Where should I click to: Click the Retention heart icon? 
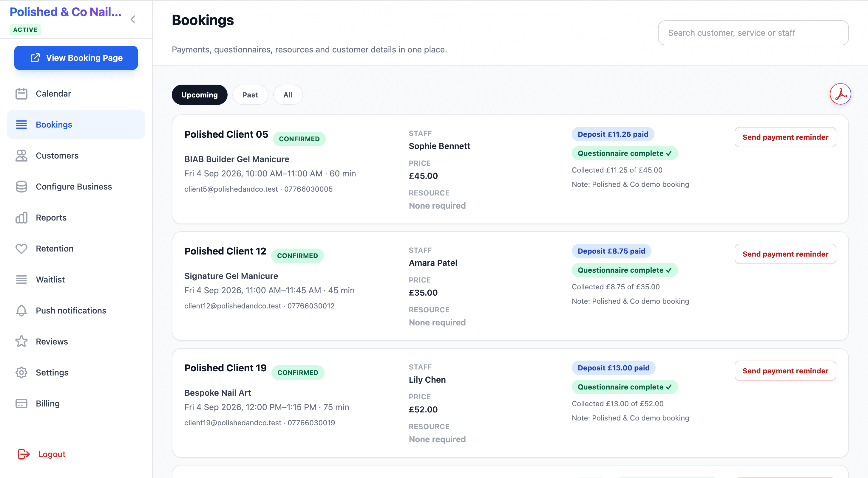click(x=21, y=249)
